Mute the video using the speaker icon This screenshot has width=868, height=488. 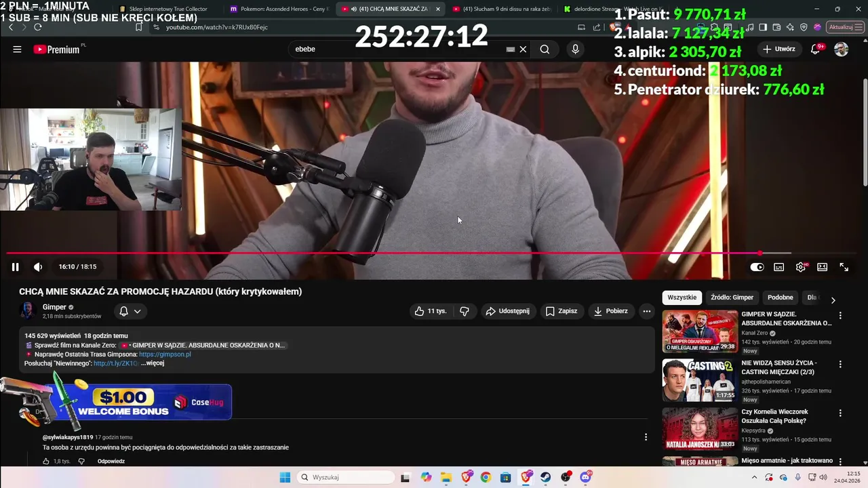[x=38, y=267]
